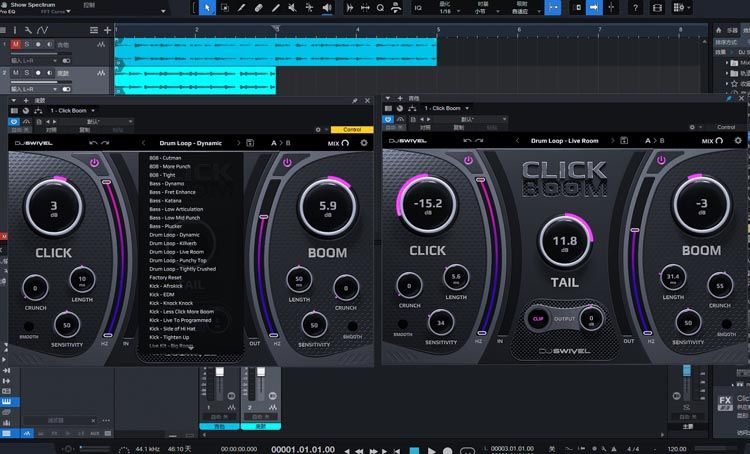Unmute track 1 with M button

16,44
